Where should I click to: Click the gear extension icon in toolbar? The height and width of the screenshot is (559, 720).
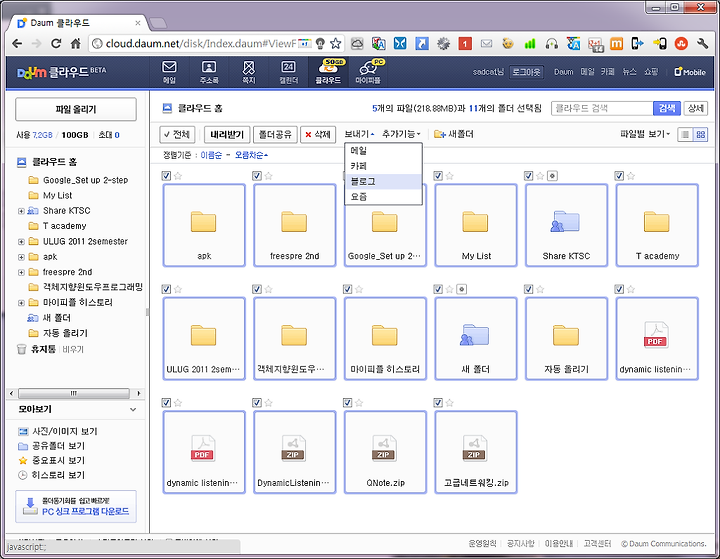(x=443, y=44)
